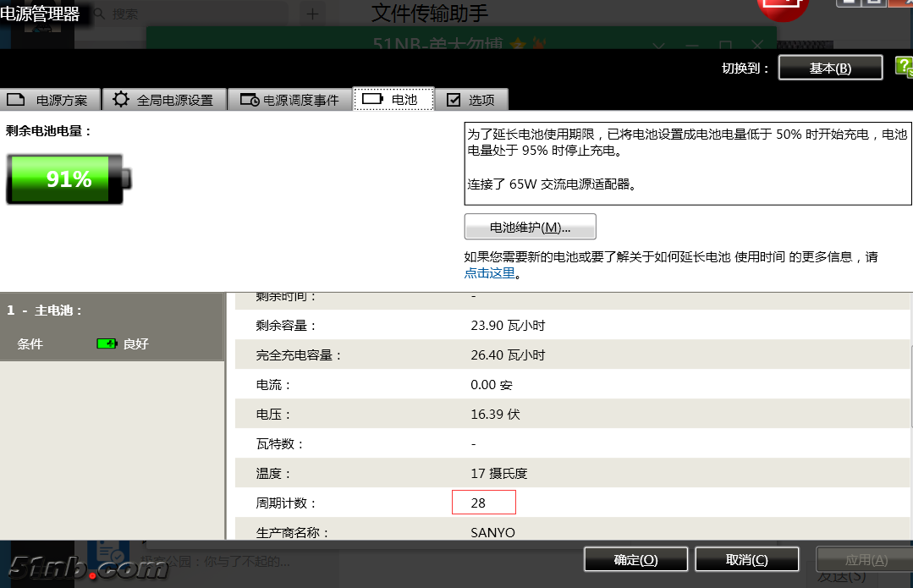Click the 文件传输助手 chat title
The height and width of the screenshot is (588, 913).
click(x=431, y=14)
